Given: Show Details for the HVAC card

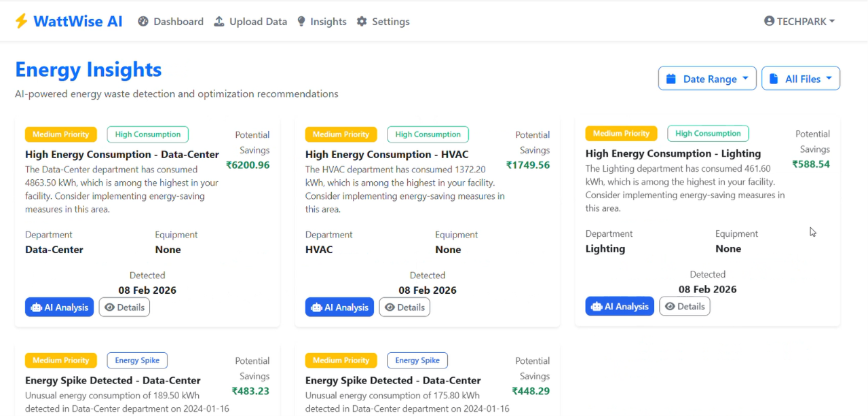Looking at the screenshot, I should [x=404, y=307].
